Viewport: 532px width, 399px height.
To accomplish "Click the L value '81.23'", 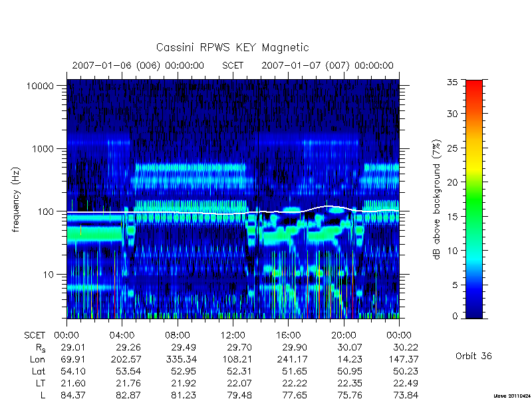I will 184,395.
